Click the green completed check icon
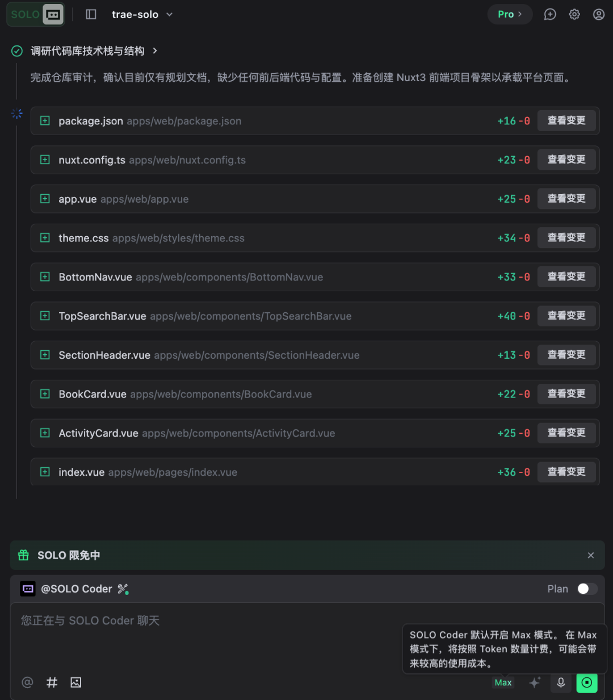 pyautogui.click(x=17, y=51)
